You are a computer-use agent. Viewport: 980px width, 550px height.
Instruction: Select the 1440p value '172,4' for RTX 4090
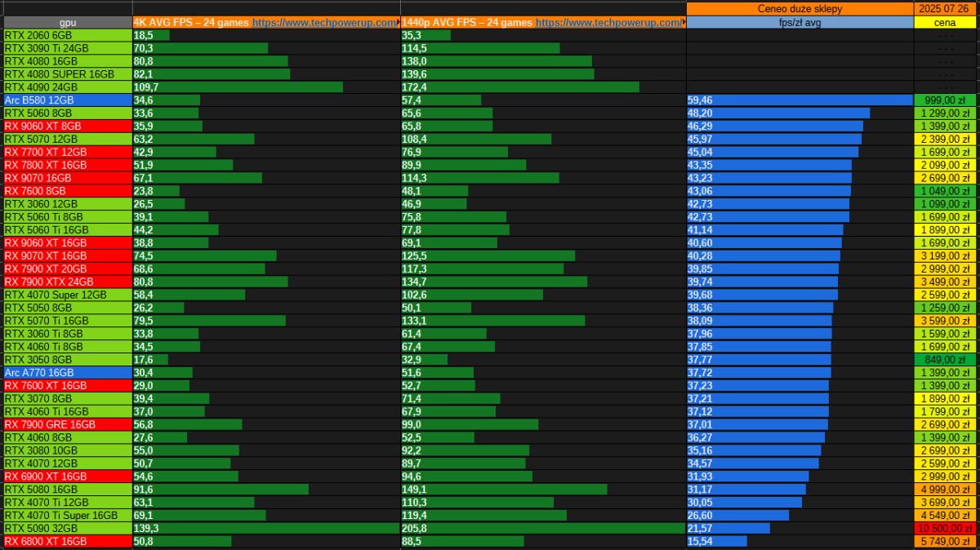click(414, 87)
